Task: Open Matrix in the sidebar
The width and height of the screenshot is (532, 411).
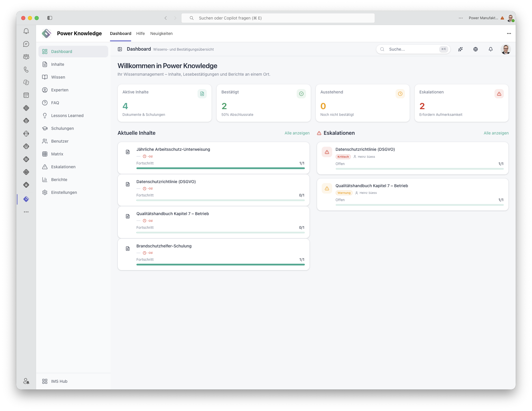Action: [73, 154]
